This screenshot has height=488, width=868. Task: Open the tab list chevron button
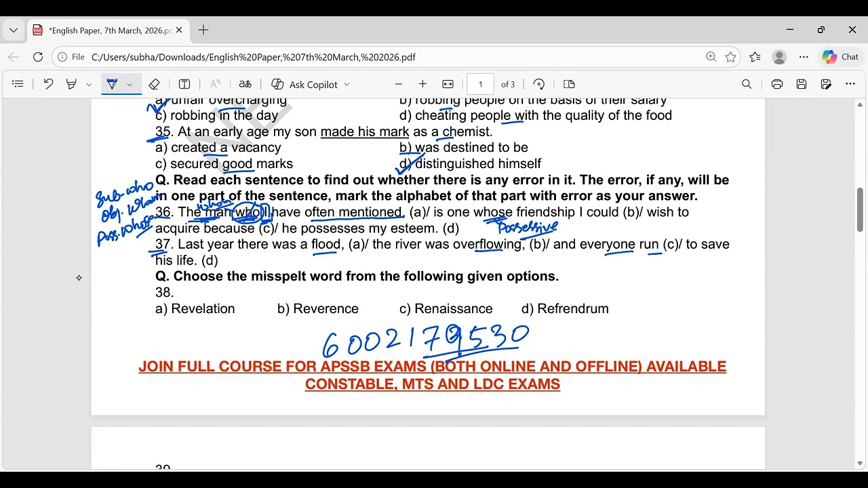(14, 30)
